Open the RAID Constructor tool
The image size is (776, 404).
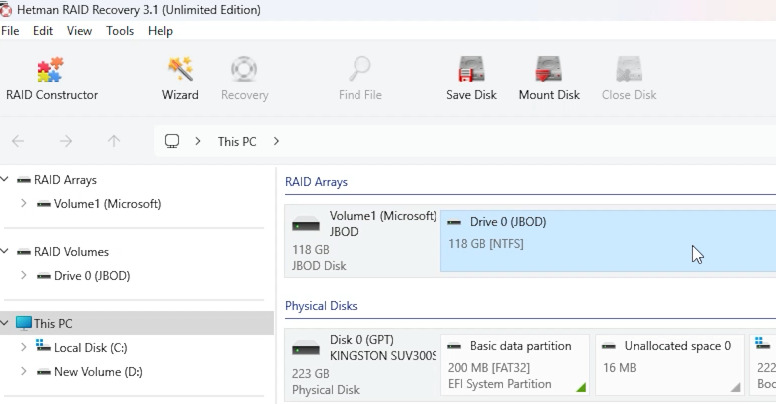(x=51, y=79)
